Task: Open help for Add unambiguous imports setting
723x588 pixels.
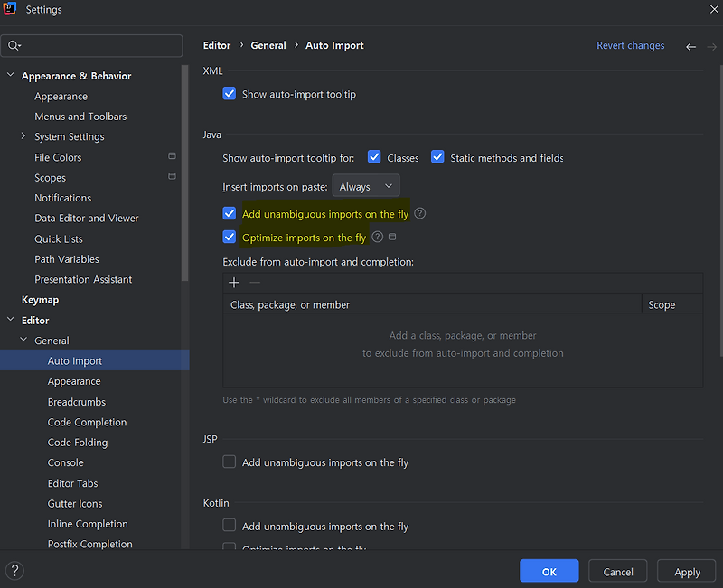Action: 418,213
